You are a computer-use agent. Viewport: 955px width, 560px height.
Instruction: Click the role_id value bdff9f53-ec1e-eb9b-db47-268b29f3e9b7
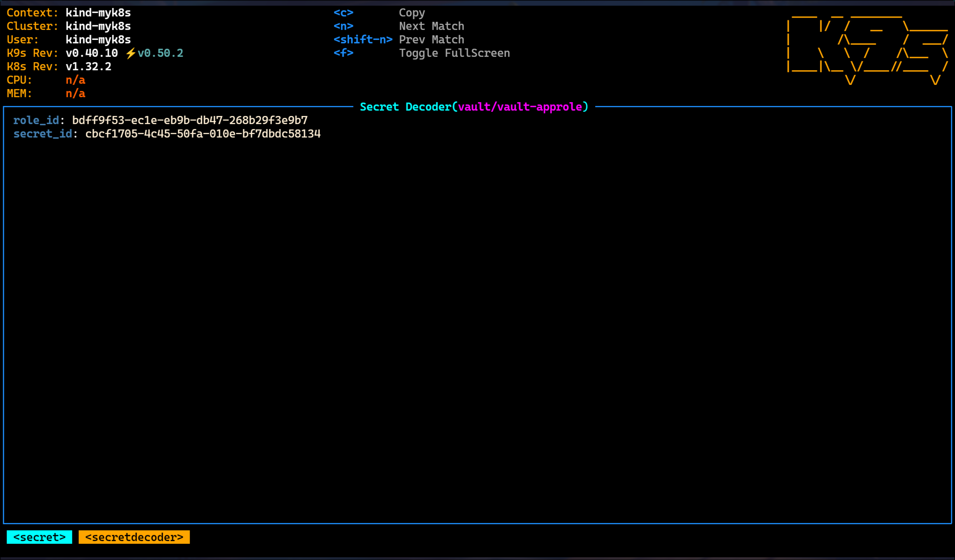pyautogui.click(x=190, y=120)
